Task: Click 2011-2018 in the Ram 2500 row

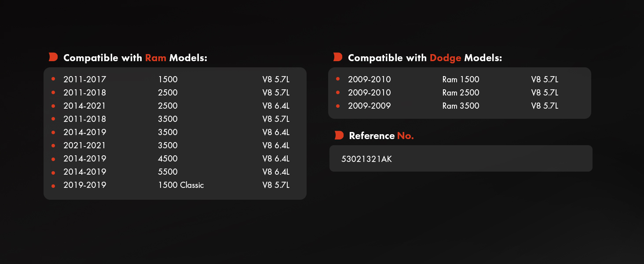Action: (85, 93)
